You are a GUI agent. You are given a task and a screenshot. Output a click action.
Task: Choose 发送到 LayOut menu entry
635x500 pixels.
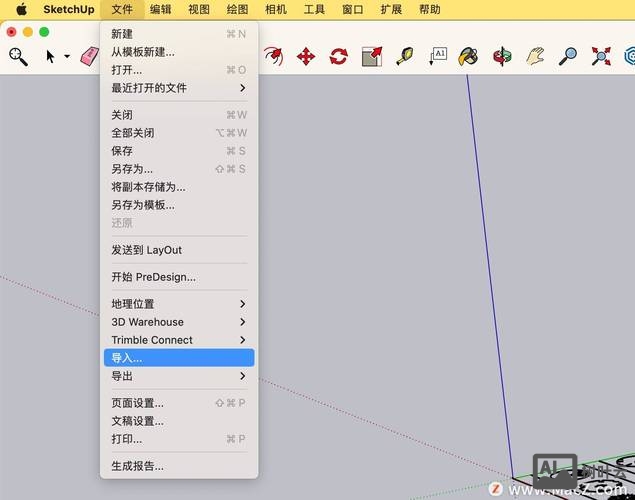(179, 250)
